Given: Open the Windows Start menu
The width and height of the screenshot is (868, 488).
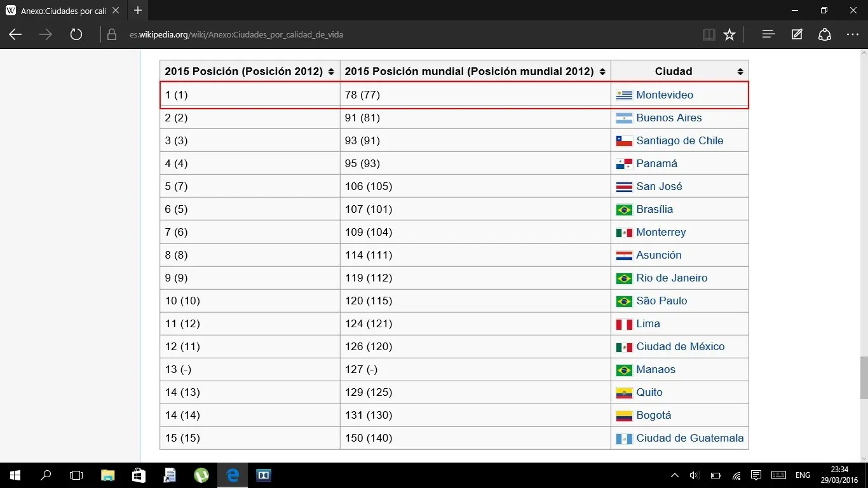Looking at the screenshot, I should click(15, 475).
